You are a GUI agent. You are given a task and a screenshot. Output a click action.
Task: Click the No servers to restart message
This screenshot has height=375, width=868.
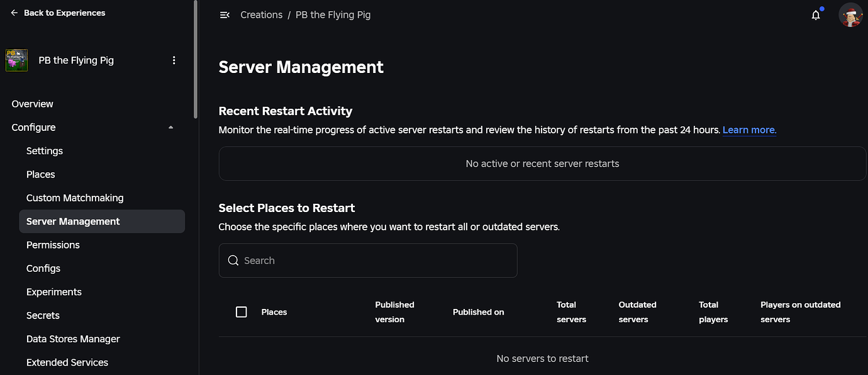(543, 359)
